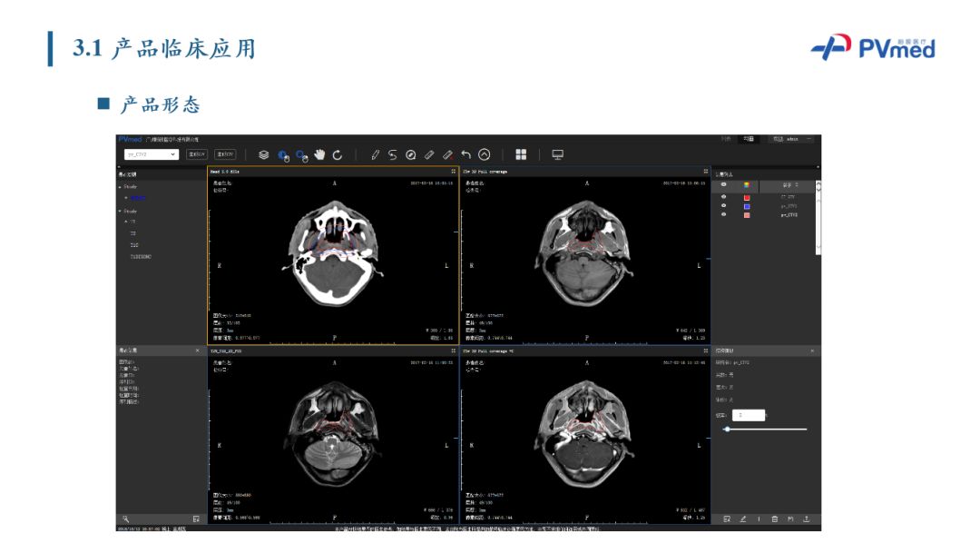The width and height of the screenshot is (980, 553).
Task: Switch to the dimmed tab in top-right header
Action: [x=726, y=139]
